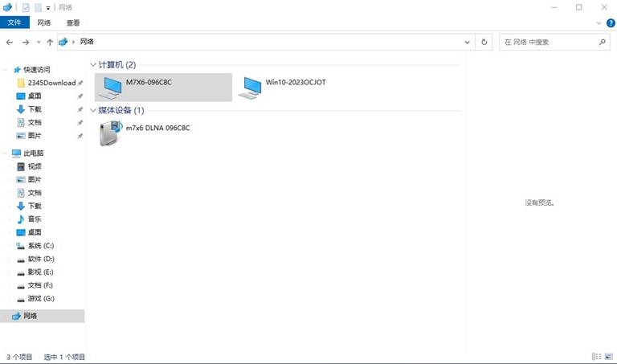Viewport: 617px width, 364px height.
Task: Open the 软件 (D:) drive
Action: [x=35, y=259]
